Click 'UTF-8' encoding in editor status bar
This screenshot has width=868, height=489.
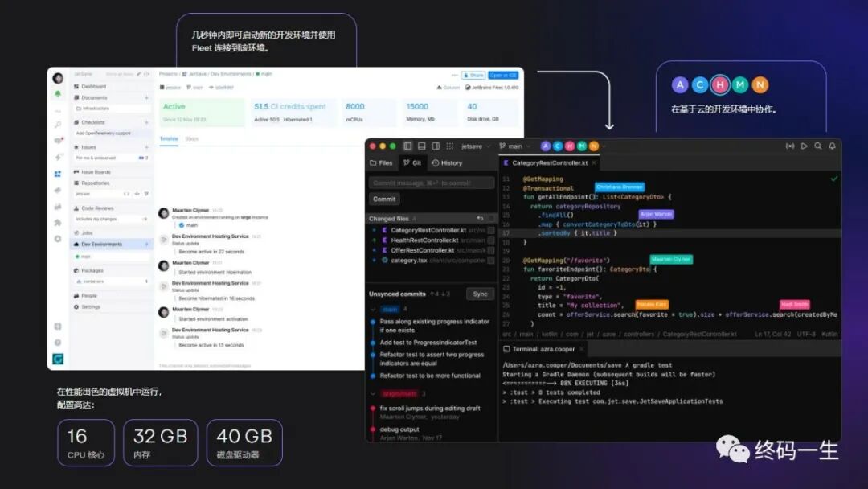click(x=807, y=334)
